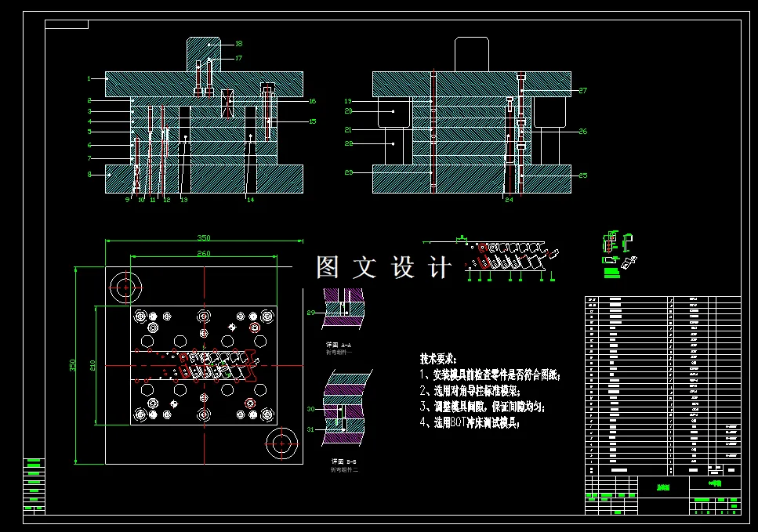Select part callout number 5

click(89, 132)
